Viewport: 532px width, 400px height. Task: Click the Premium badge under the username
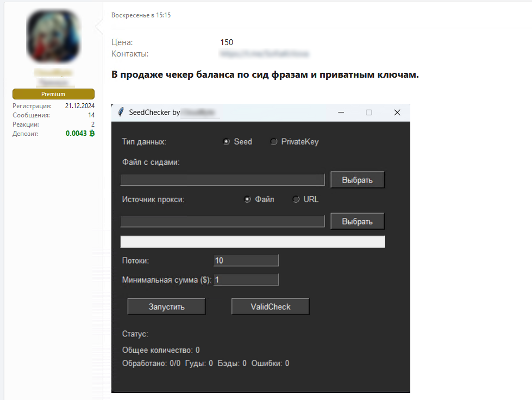(x=53, y=94)
